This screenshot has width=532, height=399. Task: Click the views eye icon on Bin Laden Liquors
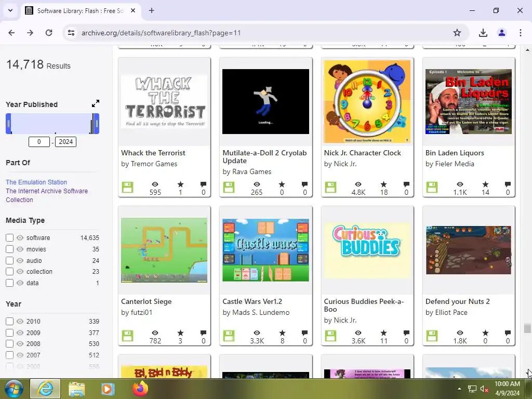[x=460, y=184]
